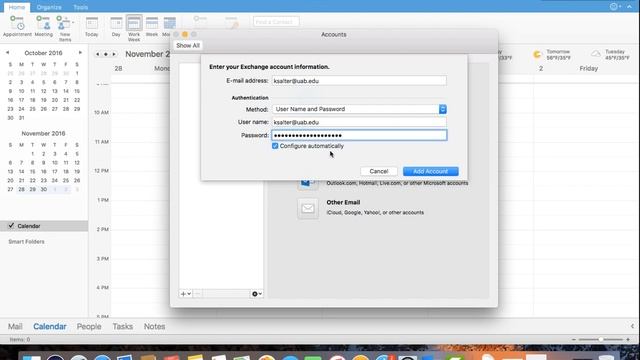Open the smiley feedback icon dropdown
640x360 pixels.
coord(615,7)
